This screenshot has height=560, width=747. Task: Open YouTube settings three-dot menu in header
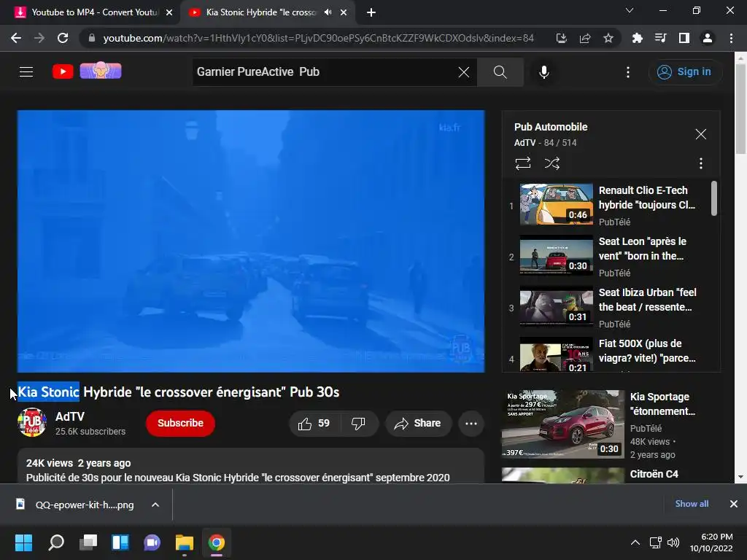628,72
